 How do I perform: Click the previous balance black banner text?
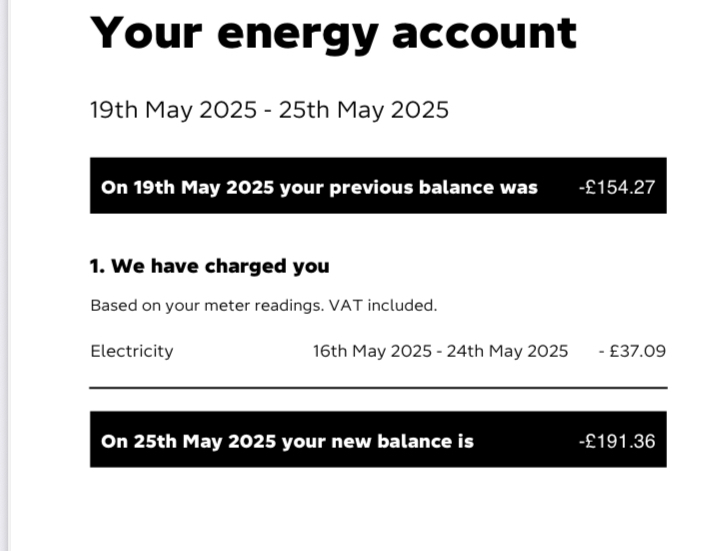[x=319, y=188]
